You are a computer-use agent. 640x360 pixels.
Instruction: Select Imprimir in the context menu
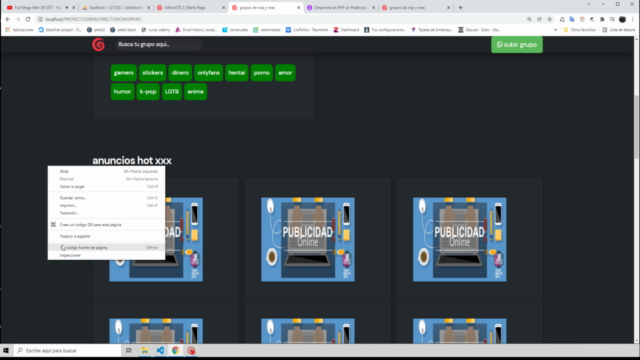coord(107,205)
